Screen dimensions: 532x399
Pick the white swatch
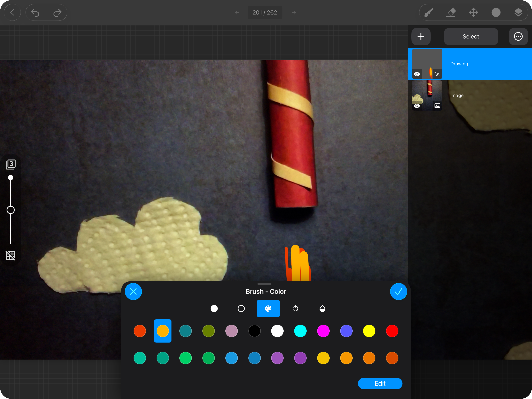277,331
